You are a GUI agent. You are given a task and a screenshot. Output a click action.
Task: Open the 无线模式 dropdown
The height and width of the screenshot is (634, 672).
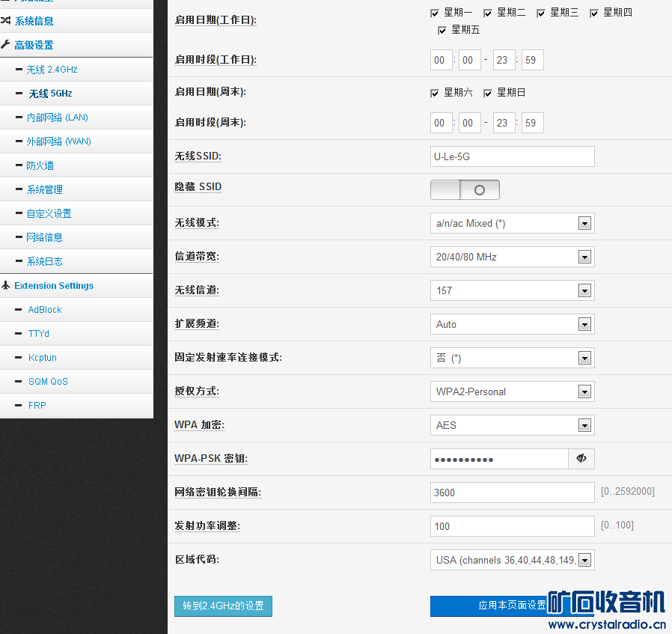click(x=512, y=223)
